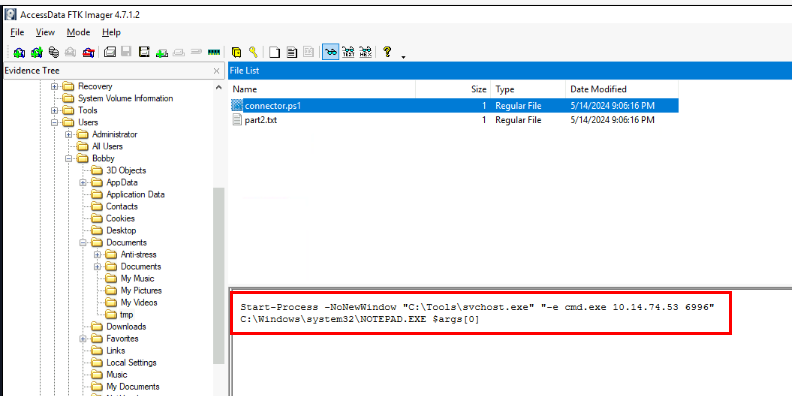Select the Cookies folder
The height and width of the screenshot is (396, 792).
click(120, 219)
